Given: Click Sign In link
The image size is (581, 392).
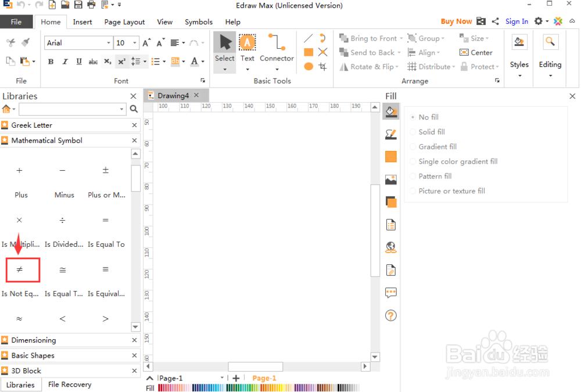Looking at the screenshot, I should 517,21.
